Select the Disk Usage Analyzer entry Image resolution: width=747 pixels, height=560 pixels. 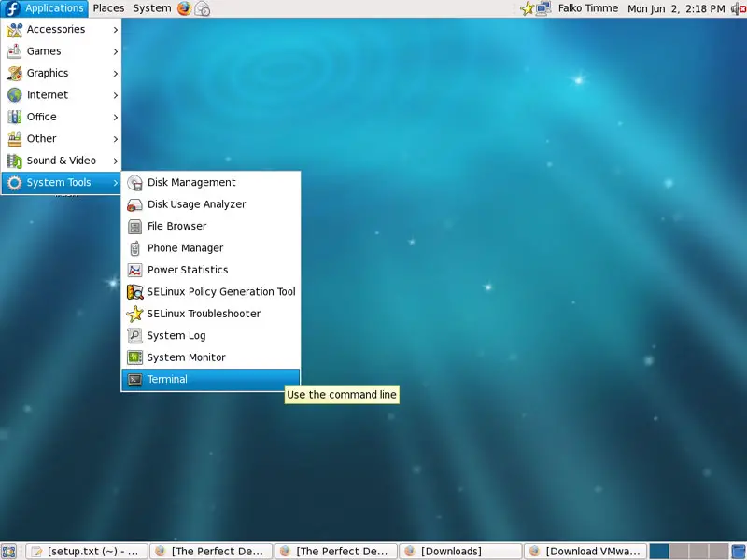coord(211,204)
